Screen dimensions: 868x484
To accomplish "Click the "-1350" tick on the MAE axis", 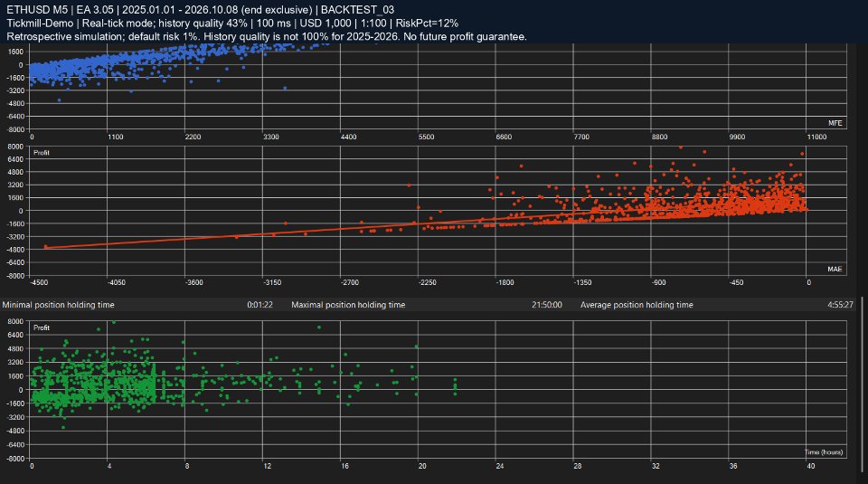I will click(x=582, y=282).
